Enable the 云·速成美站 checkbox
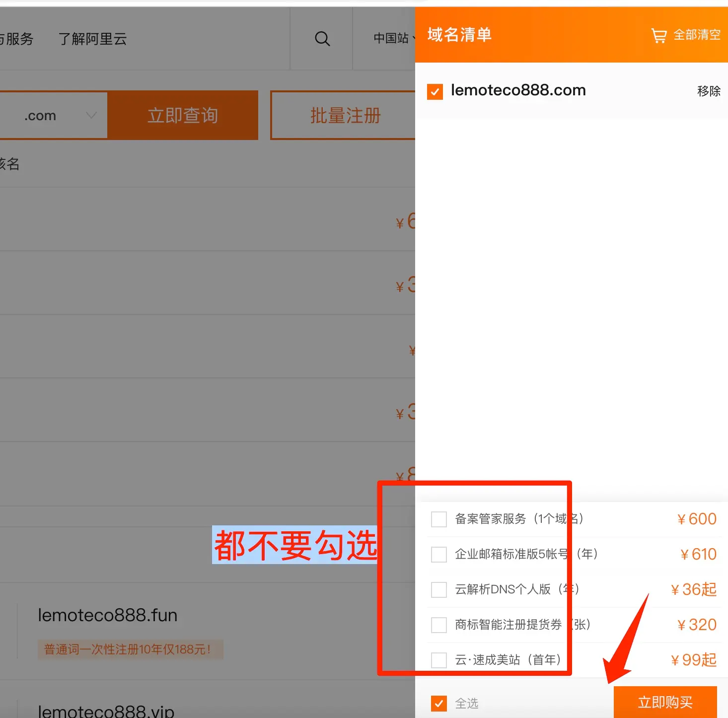 point(439,660)
